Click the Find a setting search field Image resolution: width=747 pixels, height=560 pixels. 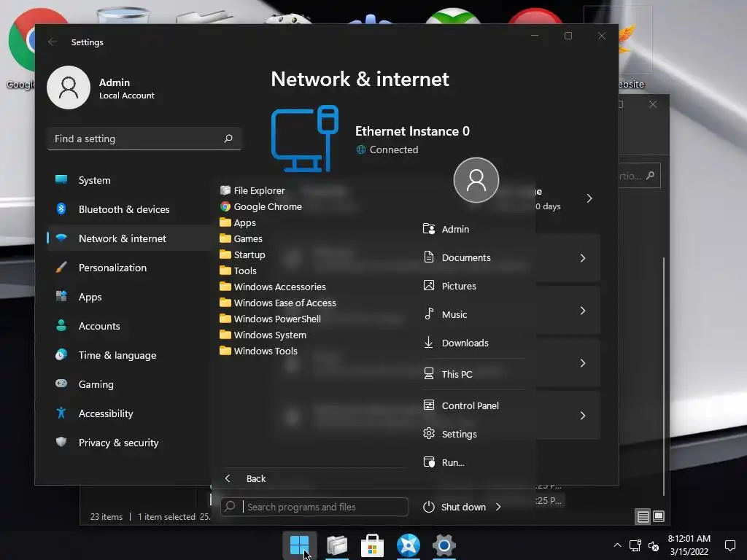tap(144, 139)
